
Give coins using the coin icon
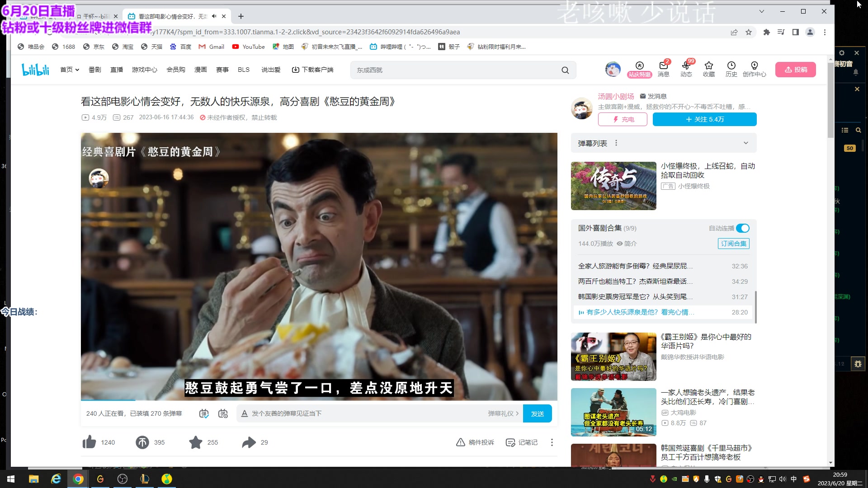pyautogui.click(x=142, y=442)
